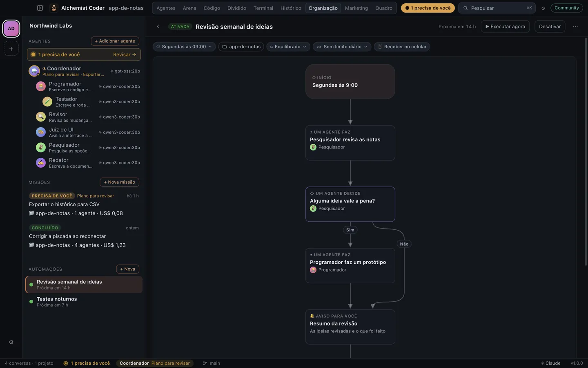This screenshot has height=368, width=588.
Task: Click Executar agora button
Action: (x=506, y=27)
